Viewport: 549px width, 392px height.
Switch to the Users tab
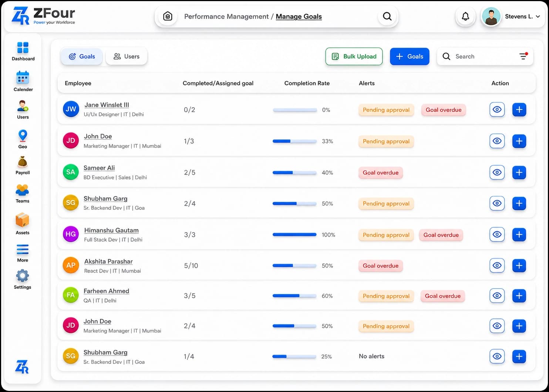[x=127, y=56]
